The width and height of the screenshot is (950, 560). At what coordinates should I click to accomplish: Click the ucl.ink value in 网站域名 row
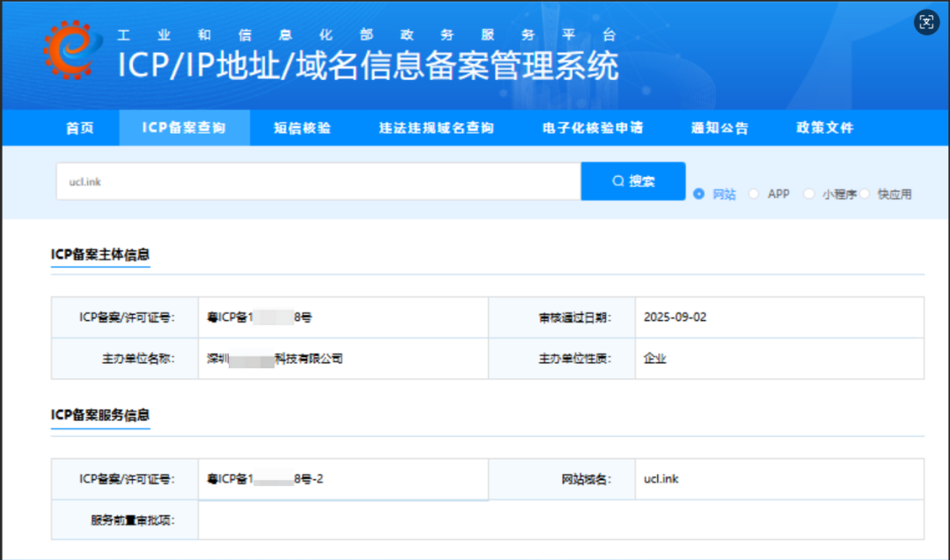tap(661, 479)
